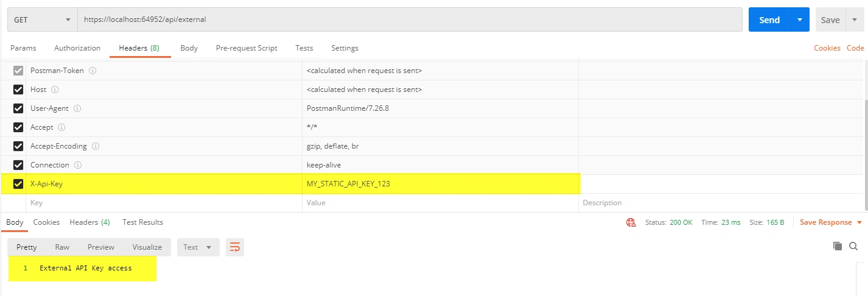Open the Tests tab
This screenshot has height=296, width=868.
pos(304,48)
